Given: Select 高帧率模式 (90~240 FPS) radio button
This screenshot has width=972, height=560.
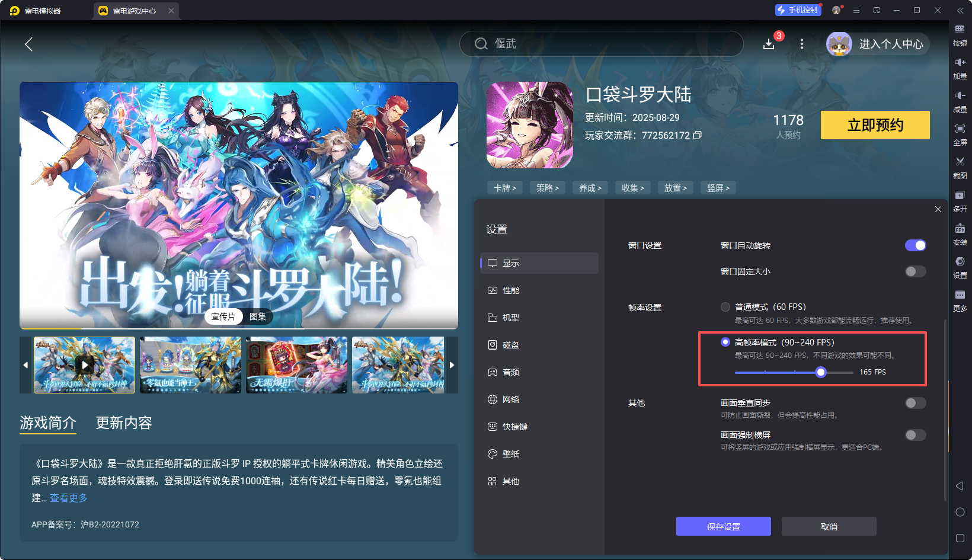Looking at the screenshot, I should click(725, 342).
